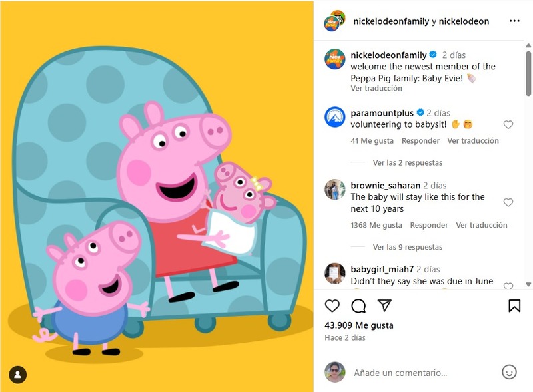Expand 'Ver las 2 respuestas' replies

(408, 162)
